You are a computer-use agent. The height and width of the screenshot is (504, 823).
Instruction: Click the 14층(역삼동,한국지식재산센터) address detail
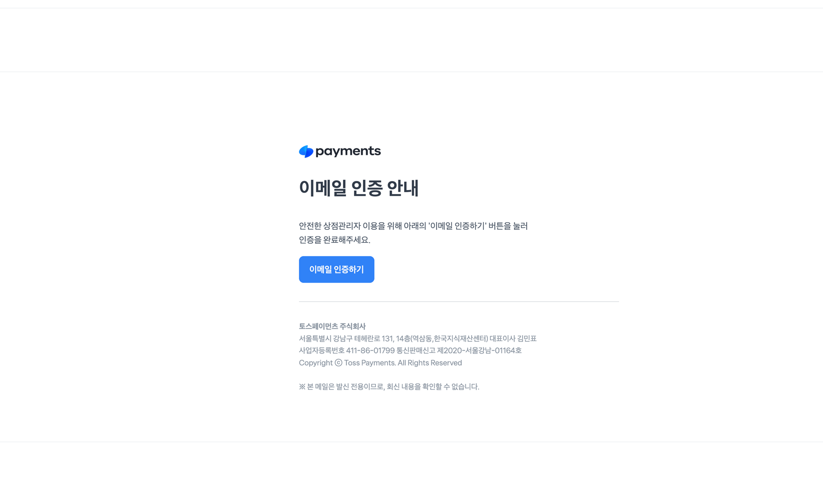point(442,339)
